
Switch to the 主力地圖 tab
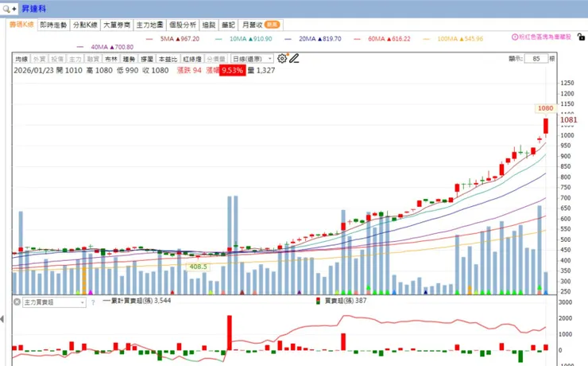tap(149, 25)
